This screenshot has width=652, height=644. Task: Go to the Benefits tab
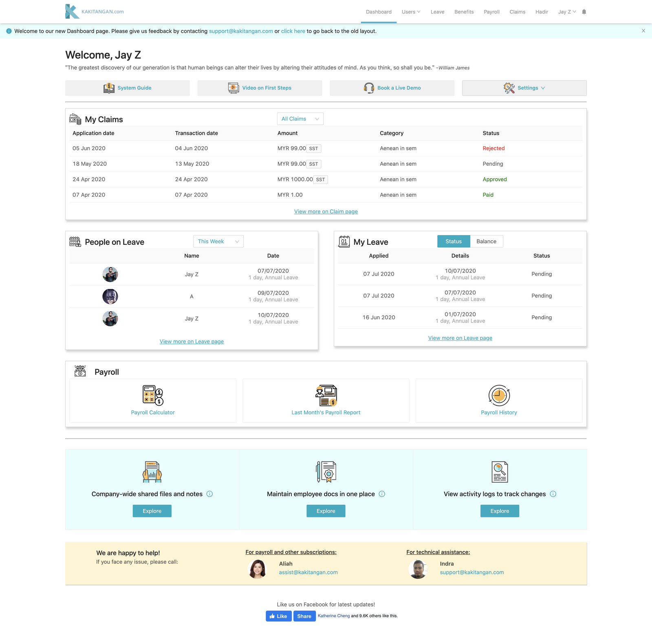pyautogui.click(x=464, y=11)
